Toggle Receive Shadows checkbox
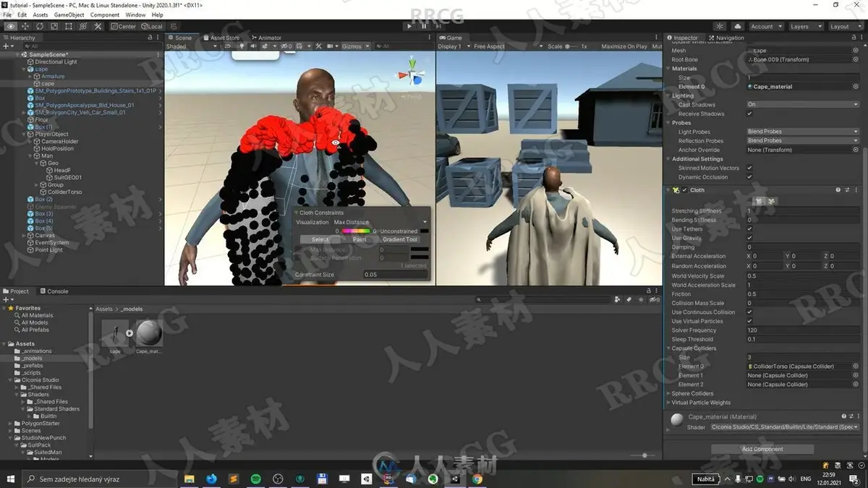Viewport: 868px width, 488px height. coord(749,114)
